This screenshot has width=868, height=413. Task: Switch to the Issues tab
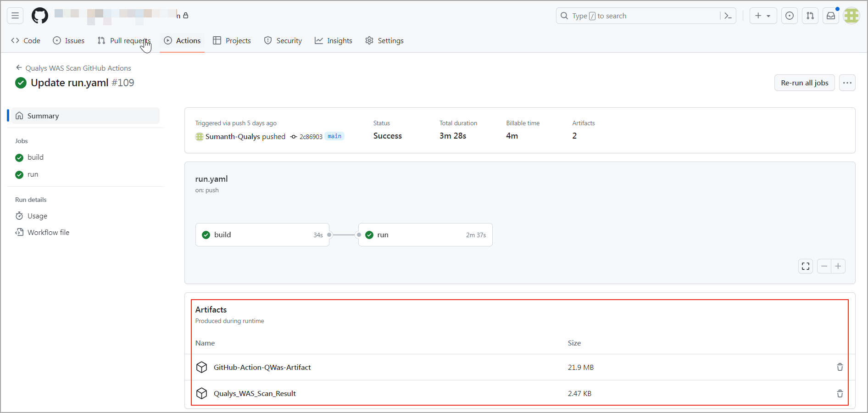click(x=69, y=41)
